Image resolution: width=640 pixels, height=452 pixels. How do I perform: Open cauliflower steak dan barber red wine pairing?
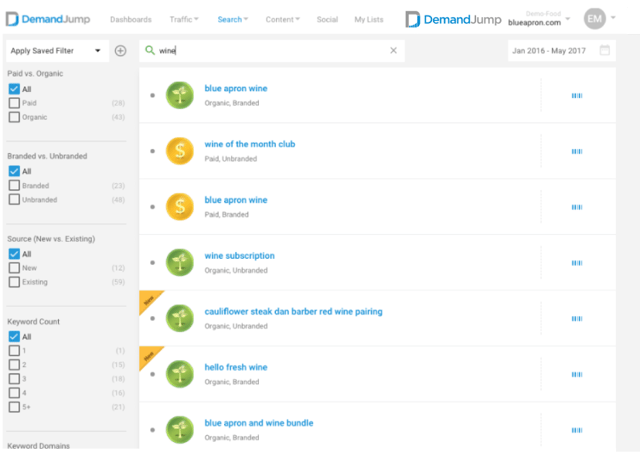click(293, 312)
